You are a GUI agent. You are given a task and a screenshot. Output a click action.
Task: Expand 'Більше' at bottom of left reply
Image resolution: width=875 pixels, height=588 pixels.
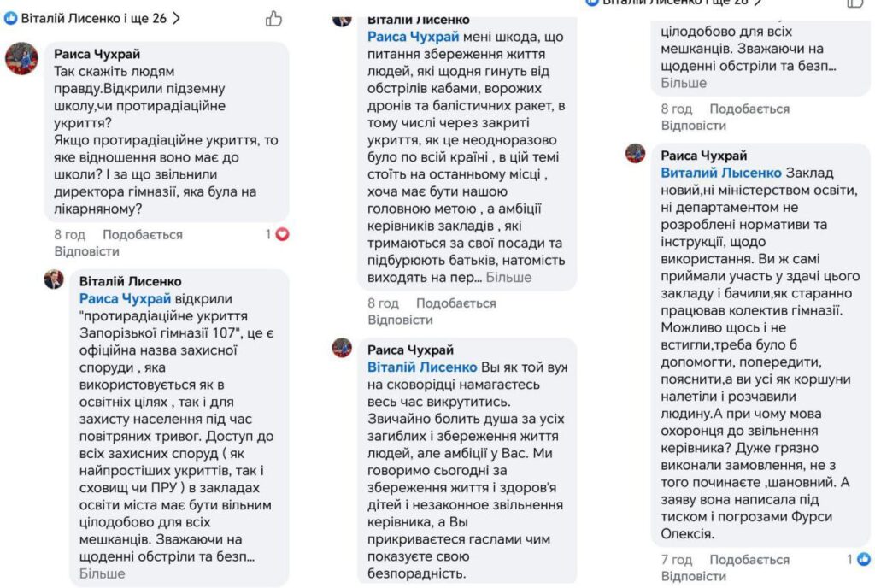click(102, 573)
